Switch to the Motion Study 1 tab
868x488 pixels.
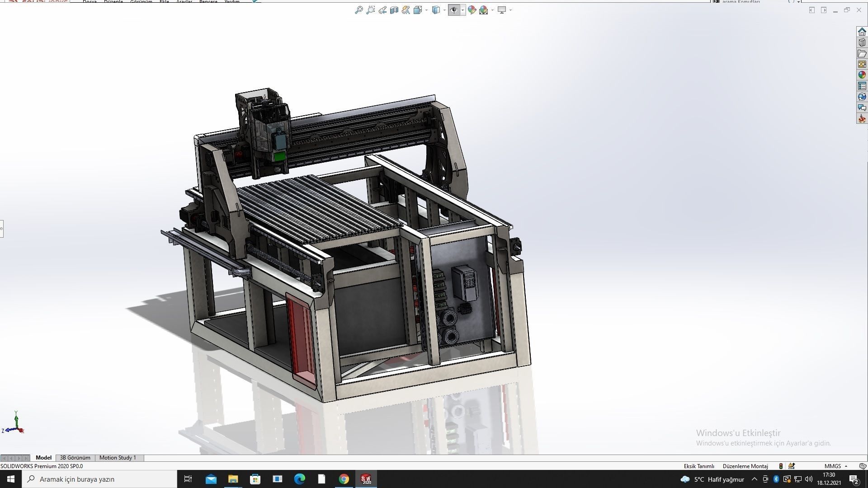(x=118, y=457)
